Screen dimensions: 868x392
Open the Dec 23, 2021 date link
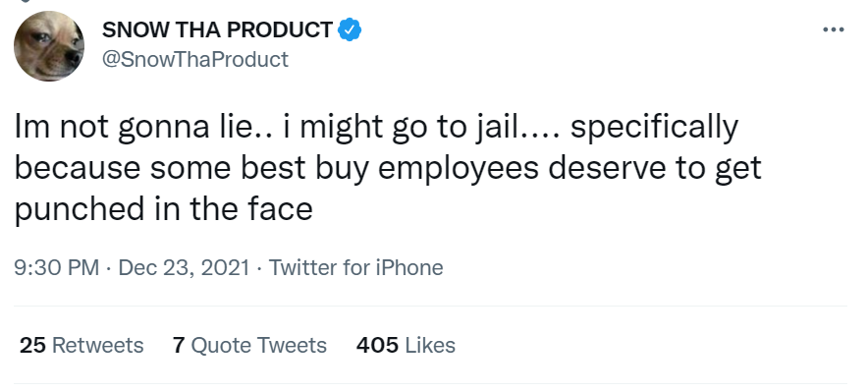click(184, 267)
